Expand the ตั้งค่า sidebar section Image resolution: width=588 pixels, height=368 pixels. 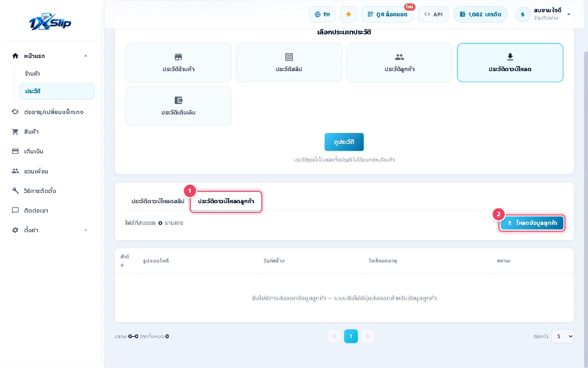(85, 230)
